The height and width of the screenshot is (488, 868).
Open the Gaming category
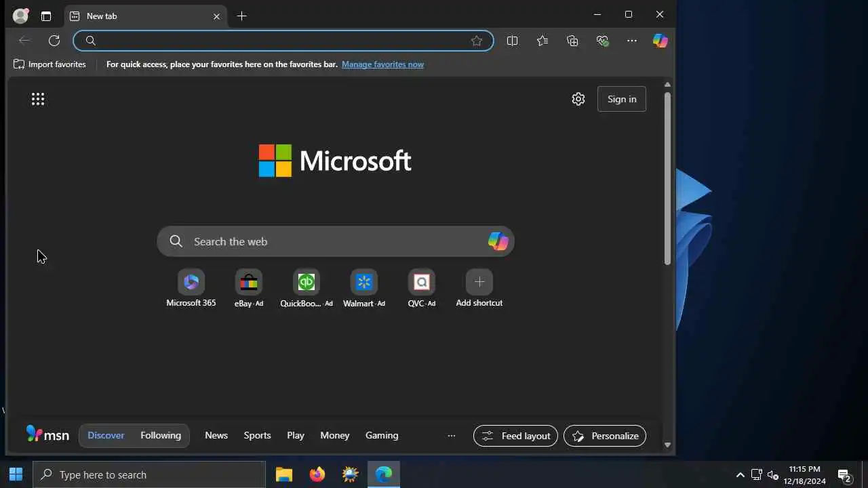(382, 435)
